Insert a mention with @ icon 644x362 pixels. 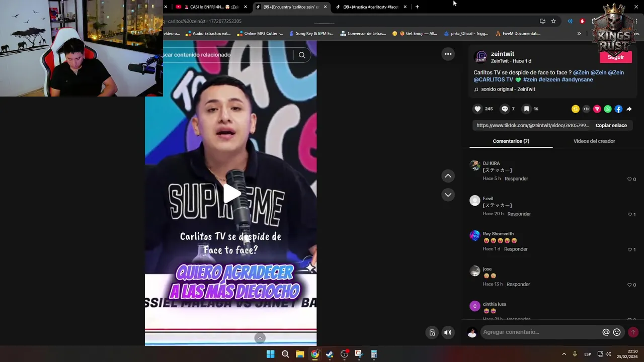(606, 332)
